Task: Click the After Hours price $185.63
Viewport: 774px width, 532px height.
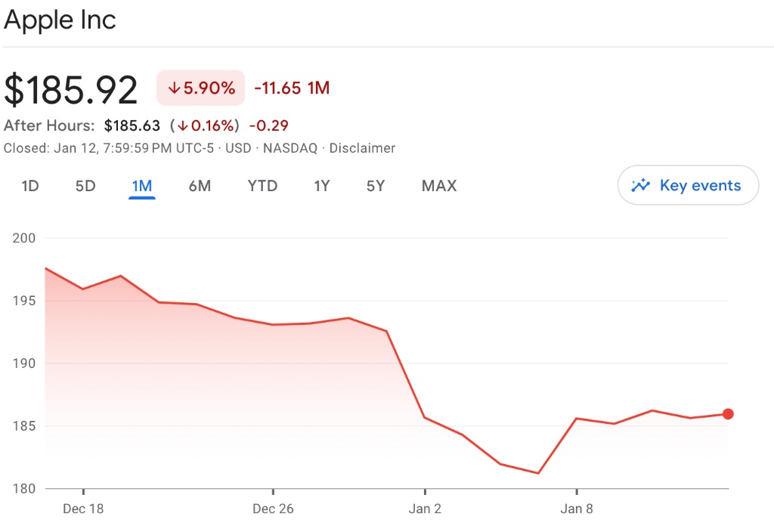Action: click(x=132, y=125)
